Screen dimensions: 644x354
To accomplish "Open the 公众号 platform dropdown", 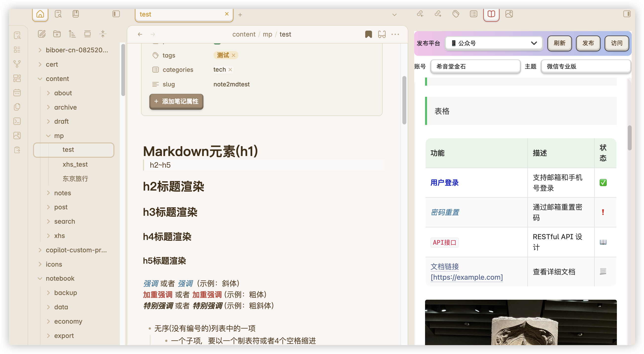I will coord(494,43).
